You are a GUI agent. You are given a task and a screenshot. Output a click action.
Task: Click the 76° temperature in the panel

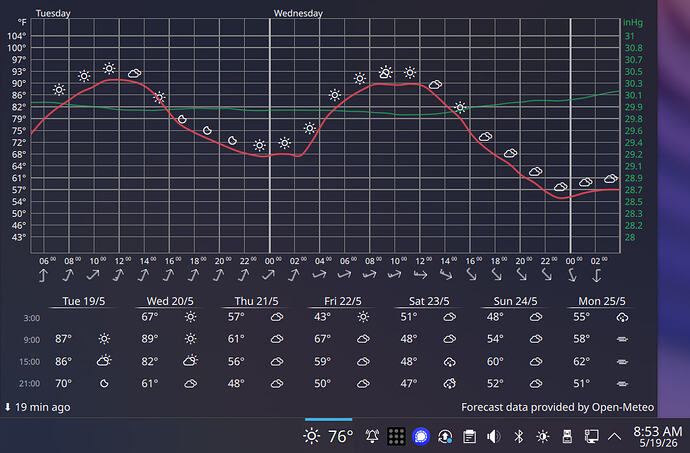click(341, 436)
